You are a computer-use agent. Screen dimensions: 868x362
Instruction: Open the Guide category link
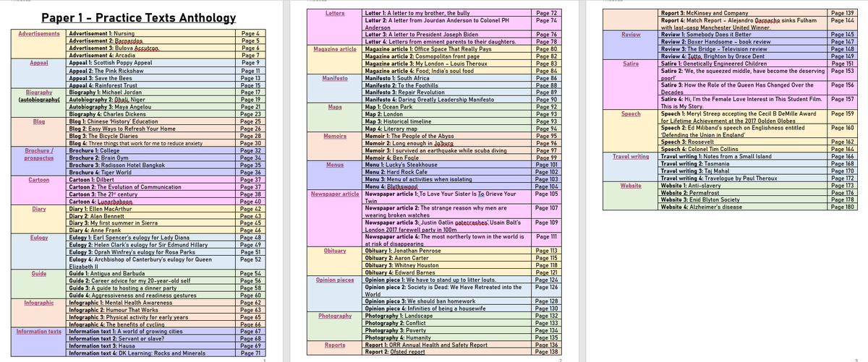click(39, 275)
